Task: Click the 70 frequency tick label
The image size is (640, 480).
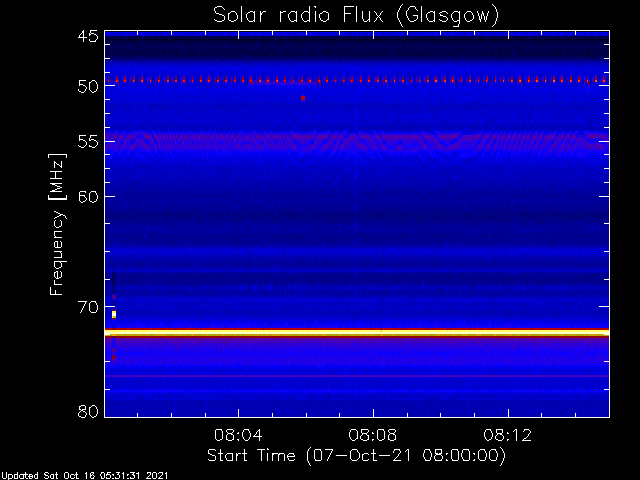Action: (88, 307)
